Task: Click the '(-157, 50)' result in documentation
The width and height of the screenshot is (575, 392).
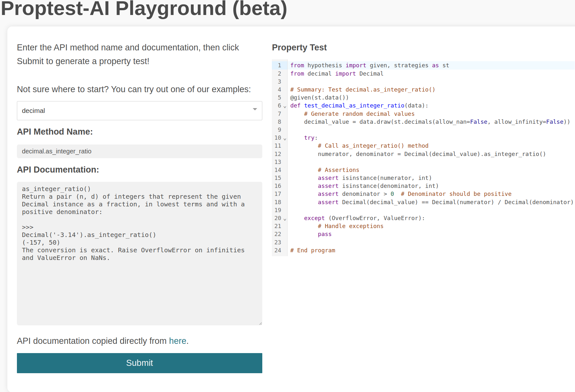Action: click(41, 243)
